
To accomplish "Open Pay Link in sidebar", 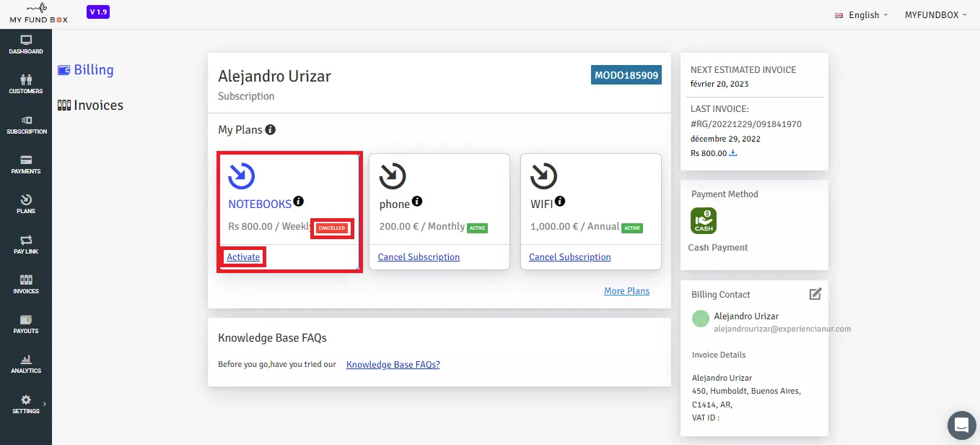I will (26, 244).
